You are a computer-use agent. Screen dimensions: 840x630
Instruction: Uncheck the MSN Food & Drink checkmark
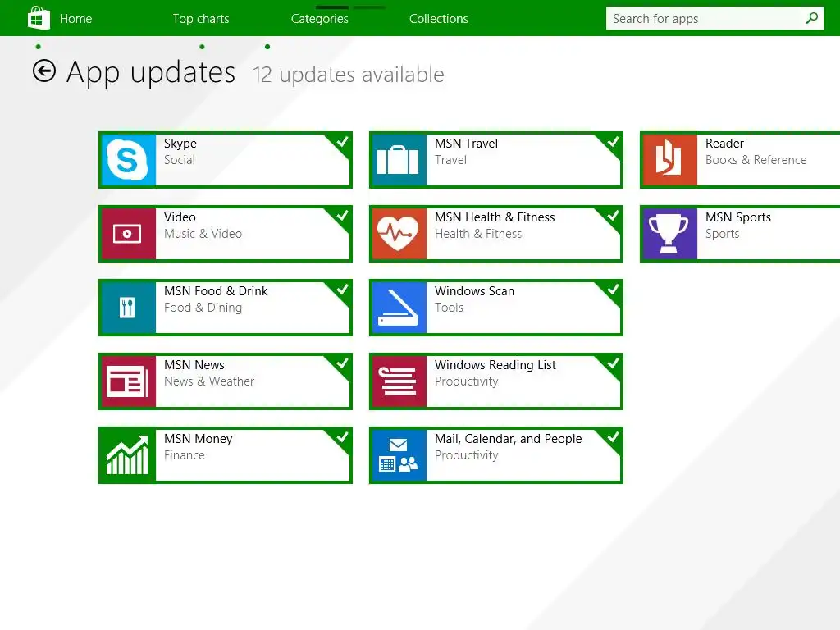[x=342, y=290]
